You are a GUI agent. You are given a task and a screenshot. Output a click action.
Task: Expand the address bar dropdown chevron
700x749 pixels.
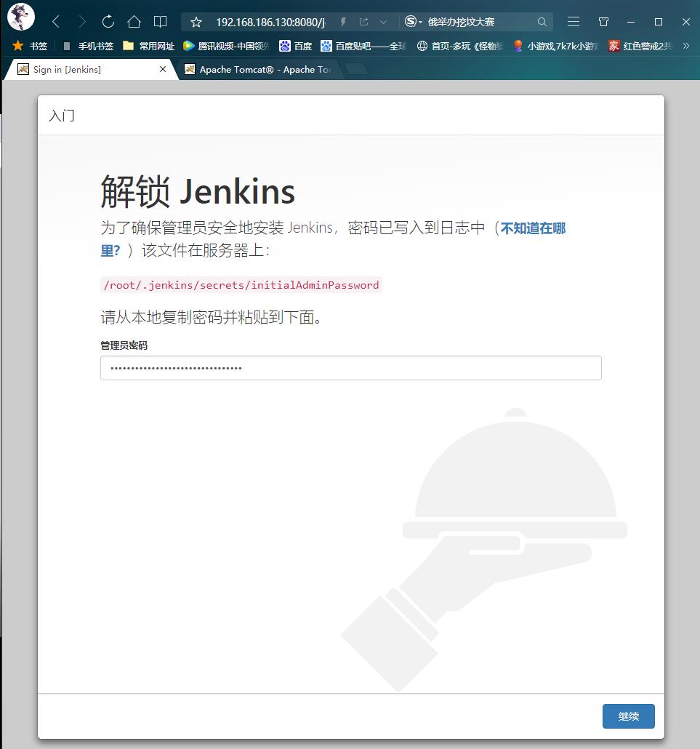383,22
